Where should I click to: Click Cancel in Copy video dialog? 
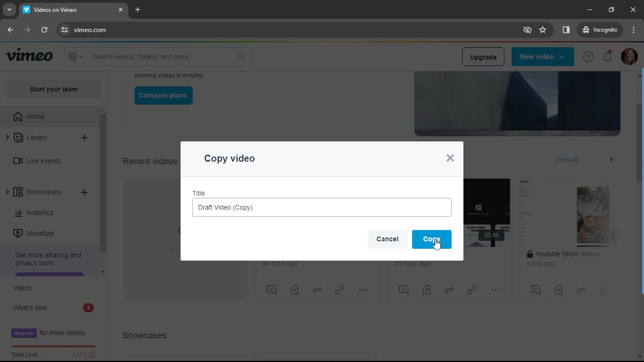coord(387,239)
